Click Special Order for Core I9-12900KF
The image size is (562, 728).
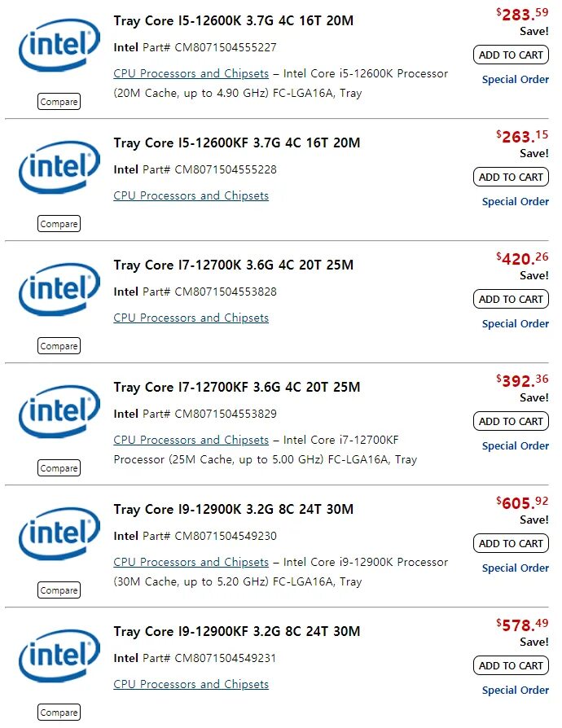pyautogui.click(x=515, y=690)
